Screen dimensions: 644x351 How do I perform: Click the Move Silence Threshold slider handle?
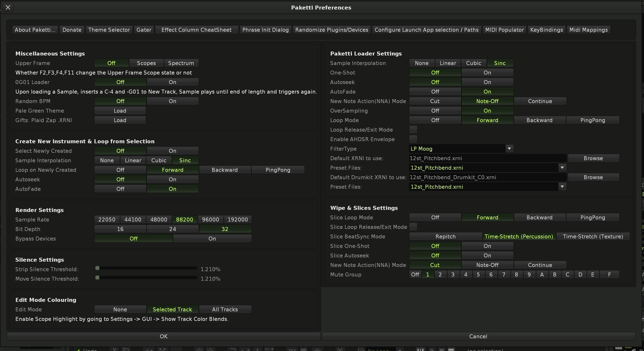coord(97,278)
